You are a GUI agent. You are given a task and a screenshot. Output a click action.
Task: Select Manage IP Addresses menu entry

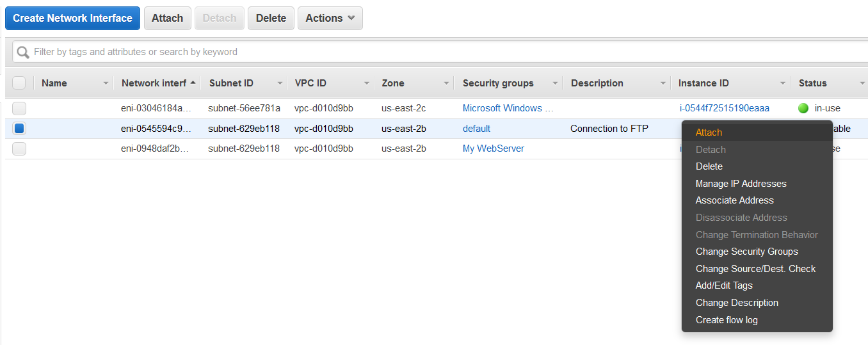click(x=741, y=184)
